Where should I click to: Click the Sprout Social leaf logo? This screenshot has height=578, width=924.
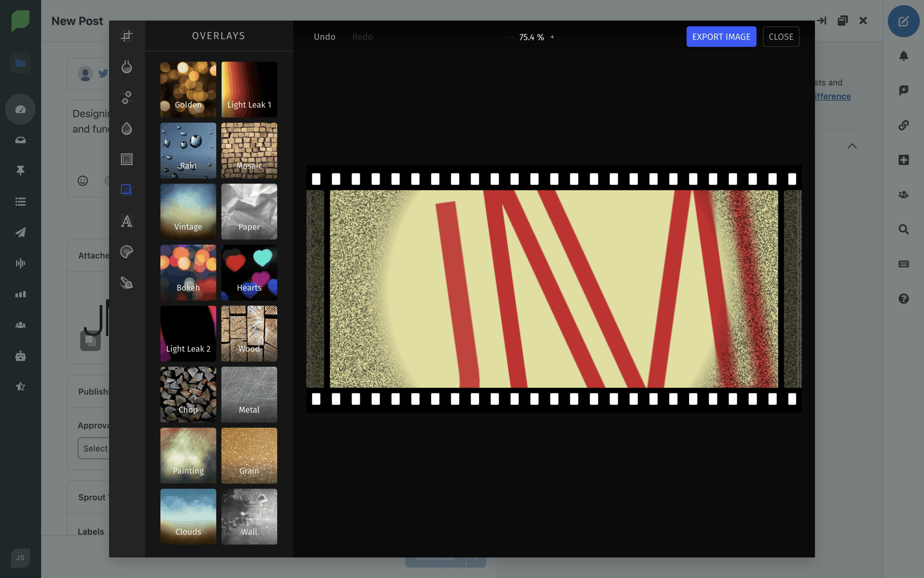(20, 21)
